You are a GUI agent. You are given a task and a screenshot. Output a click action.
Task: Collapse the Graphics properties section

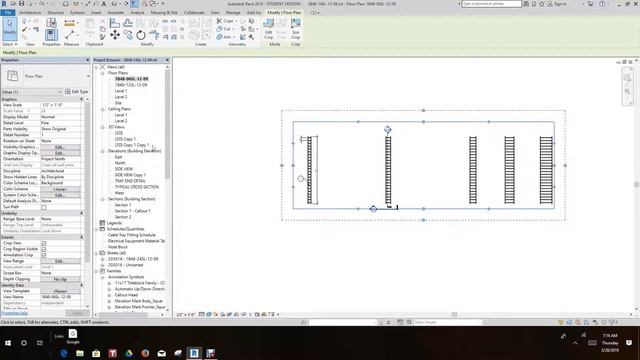pos(82,99)
